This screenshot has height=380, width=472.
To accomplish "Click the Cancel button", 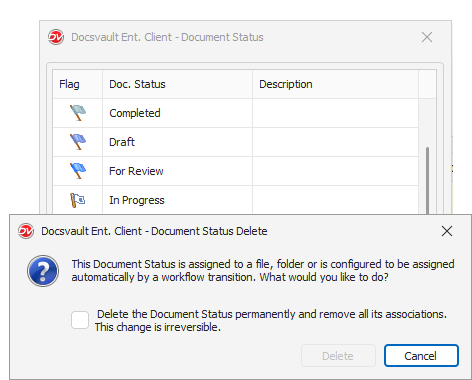I will (421, 356).
